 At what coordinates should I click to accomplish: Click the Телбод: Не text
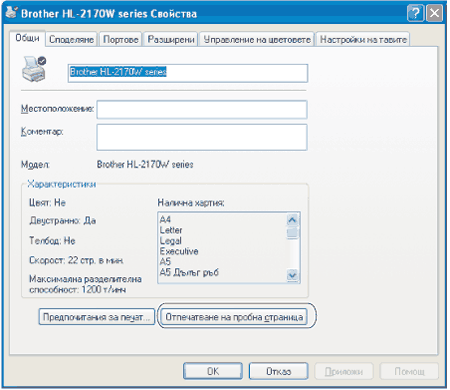[x=52, y=241]
